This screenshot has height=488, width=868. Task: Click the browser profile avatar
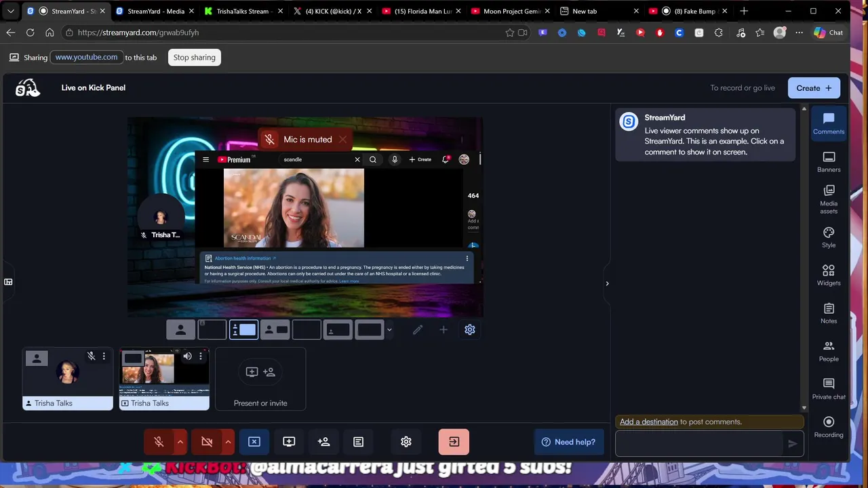[780, 33]
